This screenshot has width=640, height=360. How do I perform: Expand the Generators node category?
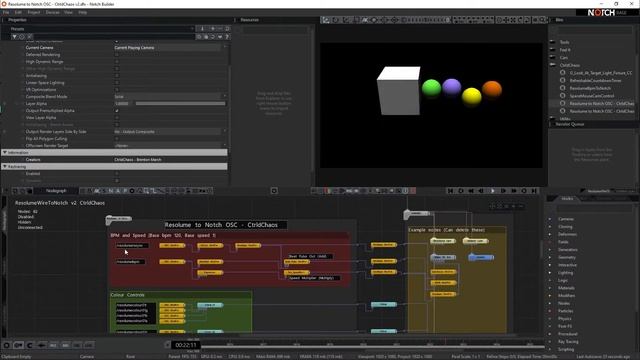point(550,250)
